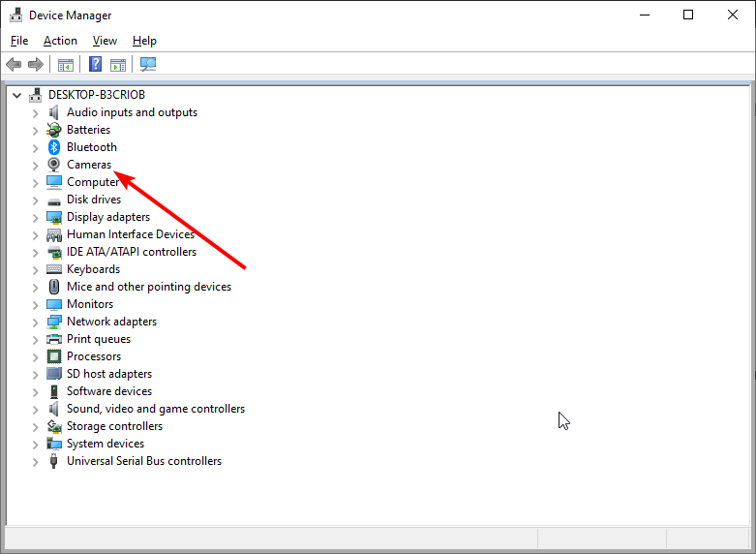The width and height of the screenshot is (756, 554).
Task: Select the Software devices label
Action: click(109, 391)
